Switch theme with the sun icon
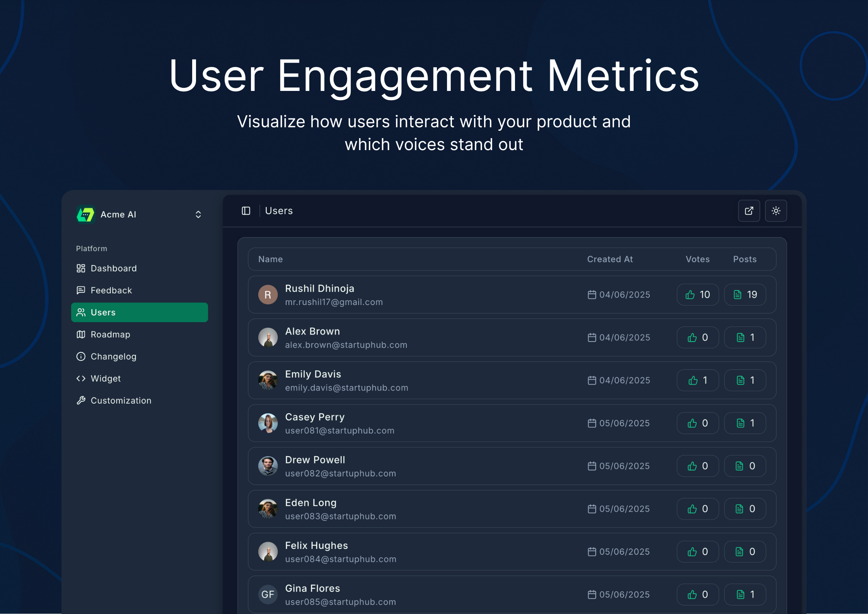 (x=776, y=211)
